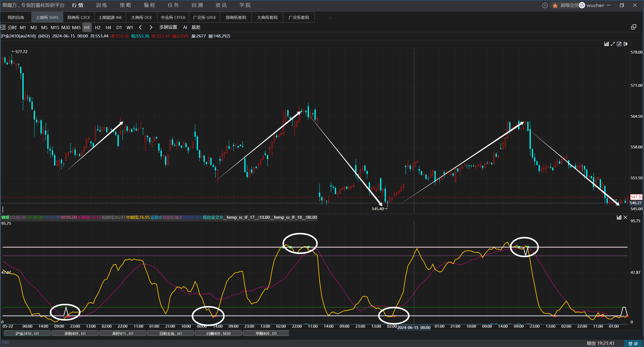Switch to 大商所 DCE tab
Screen dimensions: 644x347
pyautogui.click(x=142, y=17)
